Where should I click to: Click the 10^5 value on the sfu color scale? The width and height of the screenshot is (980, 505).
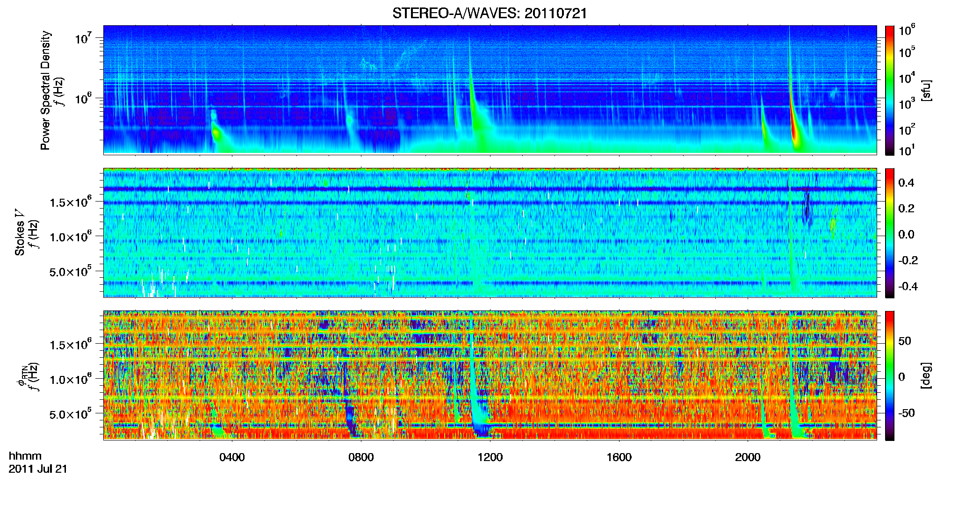coord(907,52)
